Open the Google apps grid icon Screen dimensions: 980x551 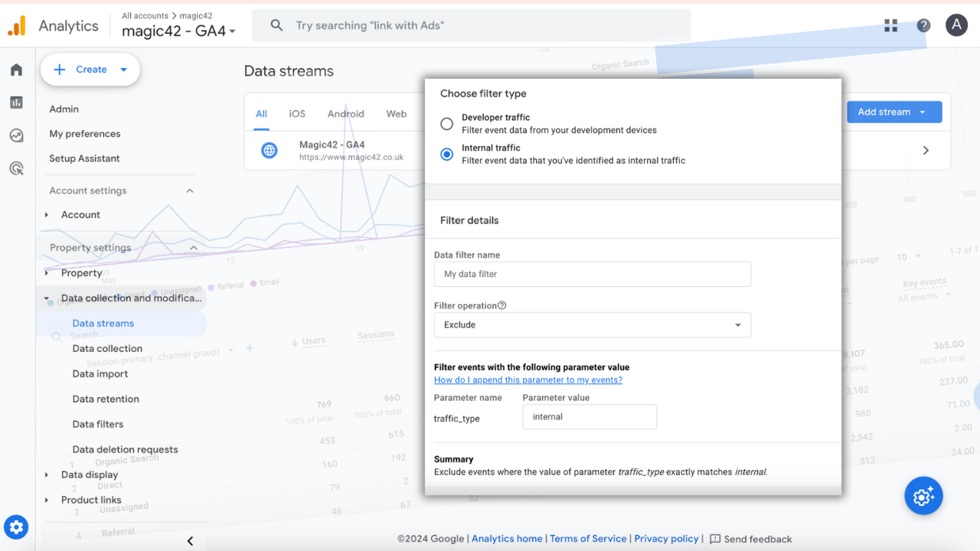pos(890,24)
